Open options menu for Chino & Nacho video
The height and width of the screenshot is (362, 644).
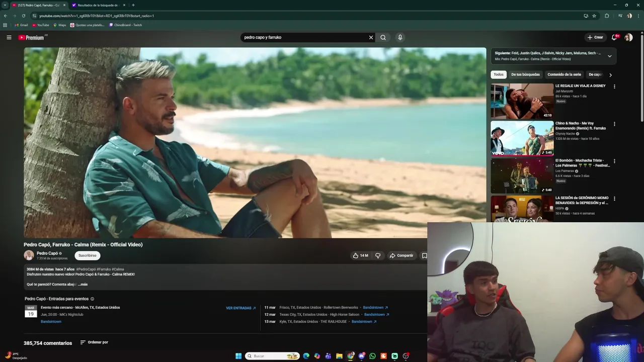pyautogui.click(x=614, y=124)
